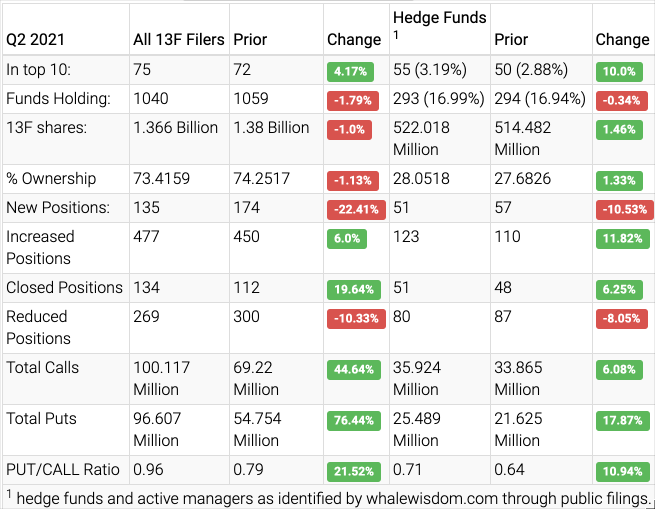655x509 pixels.
Task: Select the Q2 2021 header cell
Action: point(38,40)
